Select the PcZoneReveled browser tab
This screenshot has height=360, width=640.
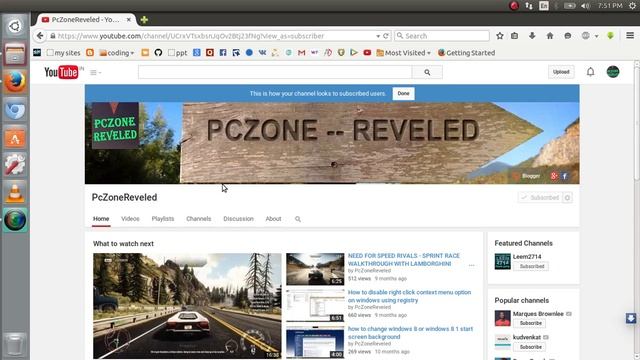(87, 19)
